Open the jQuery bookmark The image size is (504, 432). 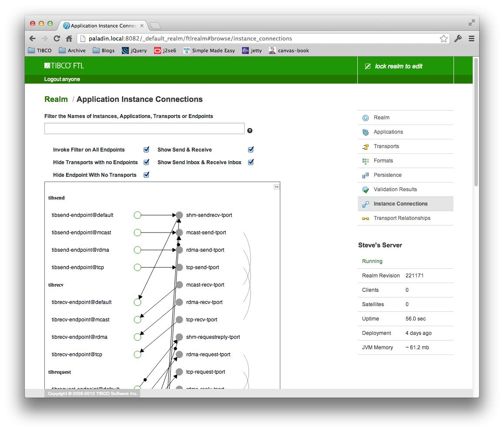134,51
